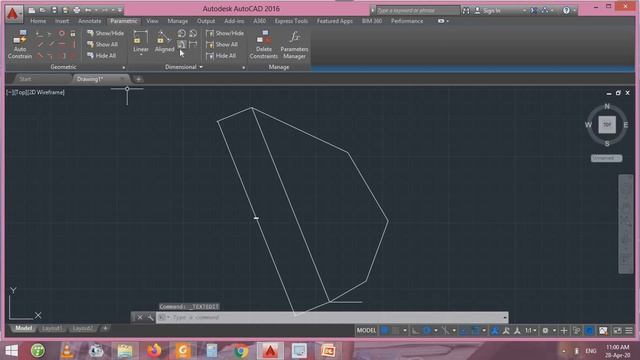Select the Radius dimensional constraint icon

pyautogui.click(x=182, y=33)
